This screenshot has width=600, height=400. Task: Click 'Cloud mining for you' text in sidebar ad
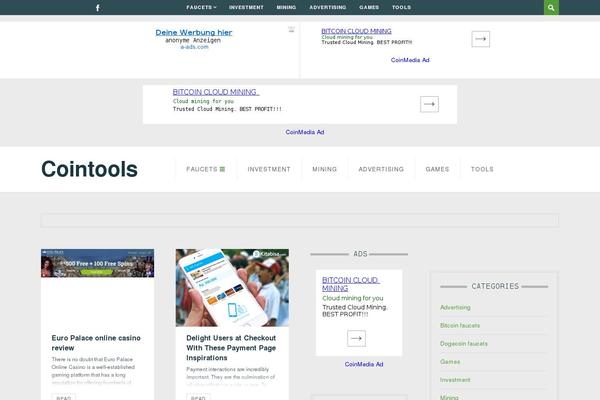(x=352, y=298)
